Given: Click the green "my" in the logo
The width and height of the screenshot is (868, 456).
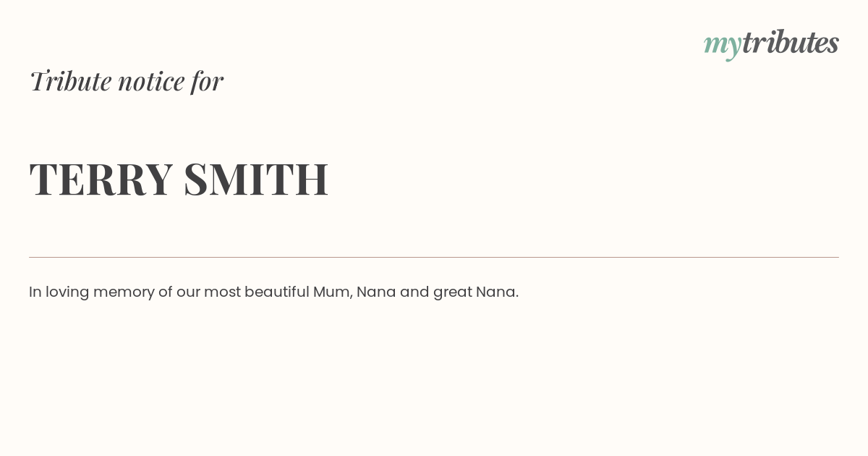Looking at the screenshot, I should (x=722, y=45).
